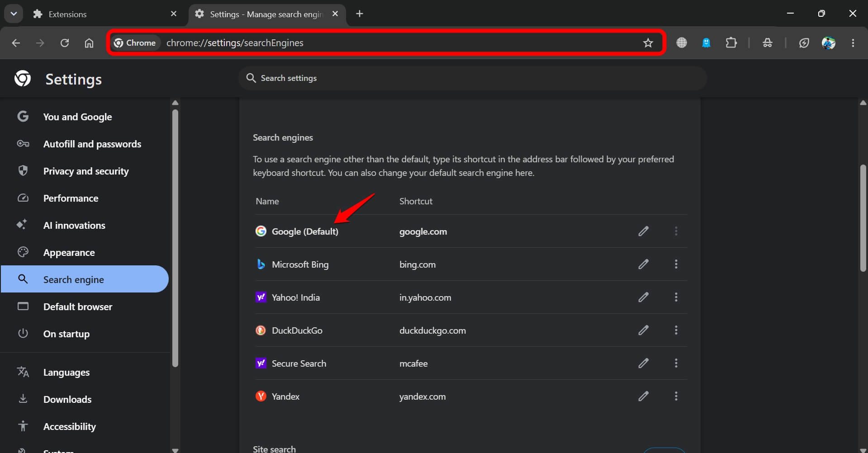Click the back navigation arrow

tap(16, 43)
